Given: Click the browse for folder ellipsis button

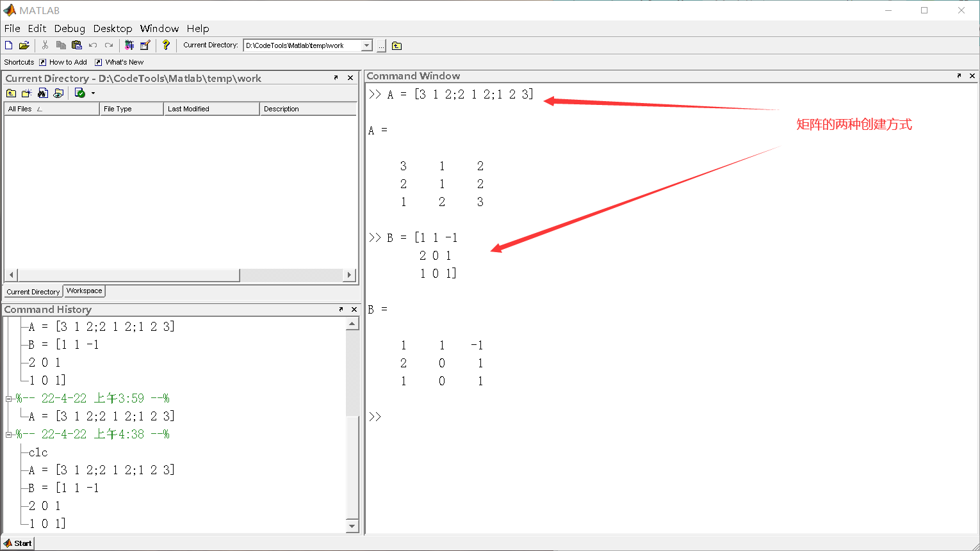Looking at the screenshot, I should [x=382, y=45].
